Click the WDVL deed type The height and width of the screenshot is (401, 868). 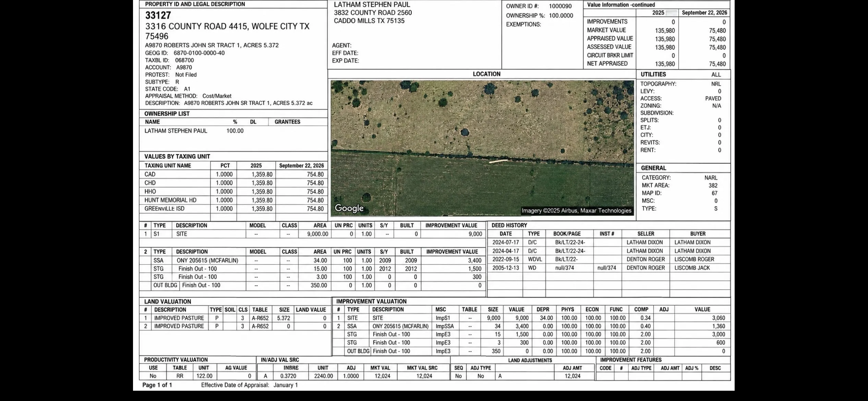click(535, 259)
